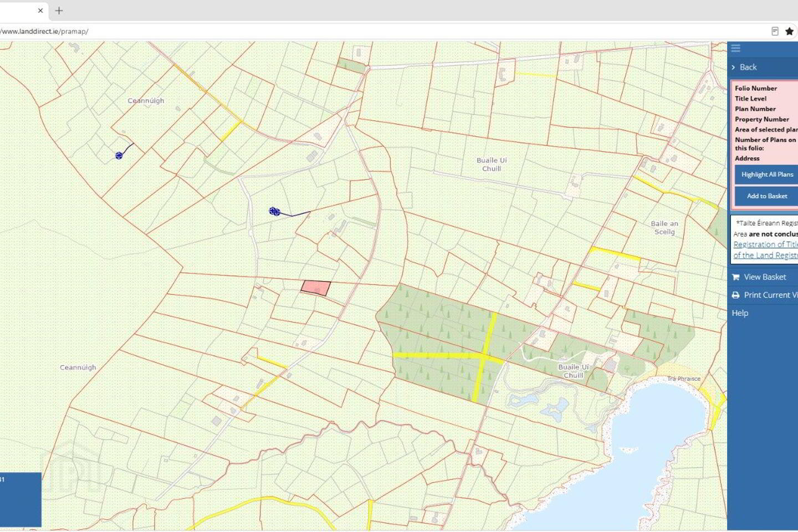Open the Registration of Title link
The image size is (798, 532).
coord(765,250)
